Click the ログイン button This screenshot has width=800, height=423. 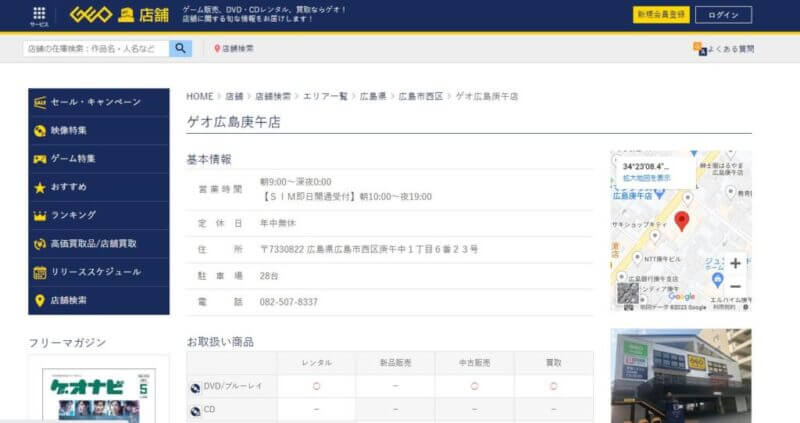click(x=723, y=15)
